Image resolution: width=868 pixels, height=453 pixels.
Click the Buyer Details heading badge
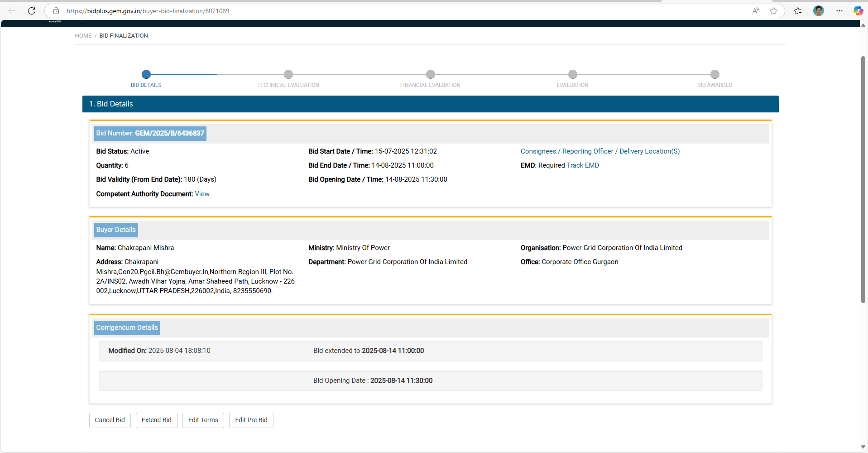pyautogui.click(x=116, y=230)
